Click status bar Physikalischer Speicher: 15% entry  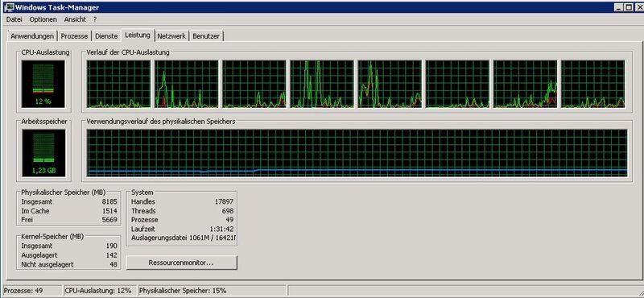click(212, 290)
